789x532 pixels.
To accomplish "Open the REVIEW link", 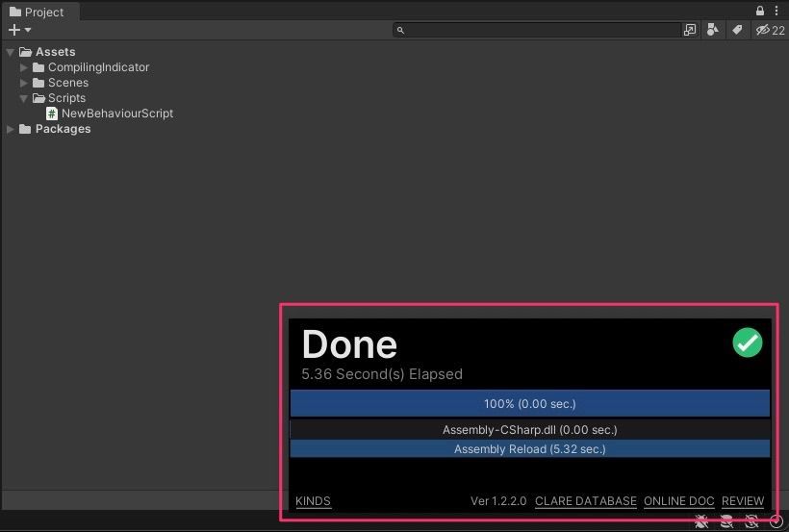I will pos(743,501).
